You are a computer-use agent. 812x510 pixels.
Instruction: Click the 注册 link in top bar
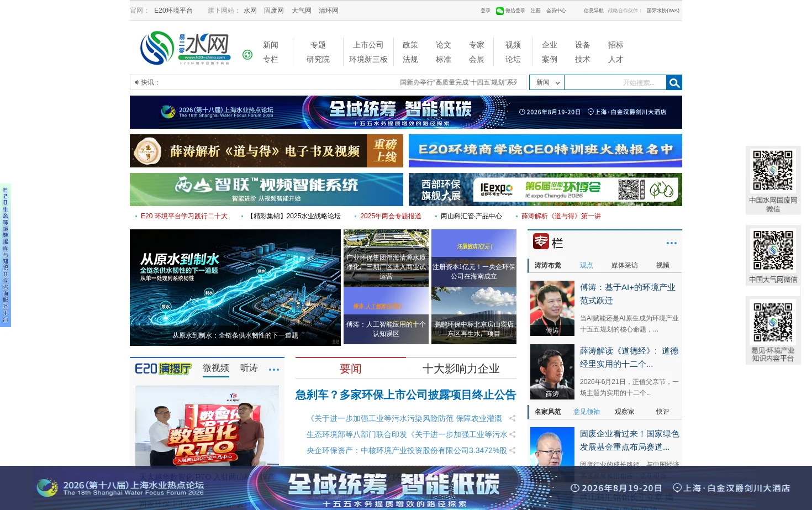(x=536, y=10)
